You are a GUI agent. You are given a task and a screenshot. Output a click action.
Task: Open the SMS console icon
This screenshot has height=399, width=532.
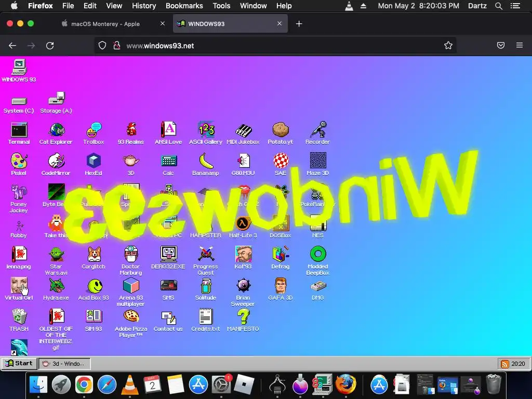tap(168, 286)
